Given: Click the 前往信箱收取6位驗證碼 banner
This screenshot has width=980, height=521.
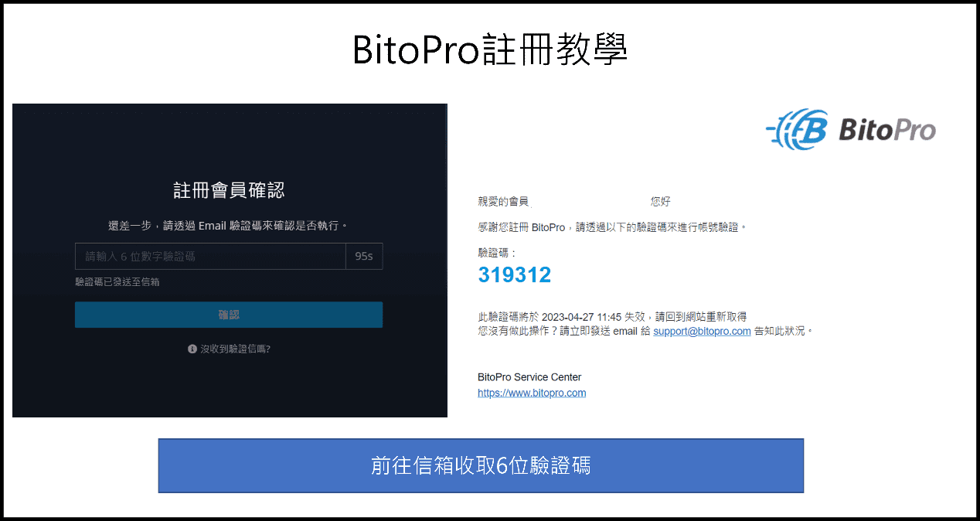Looking at the screenshot, I should [x=481, y=465].
